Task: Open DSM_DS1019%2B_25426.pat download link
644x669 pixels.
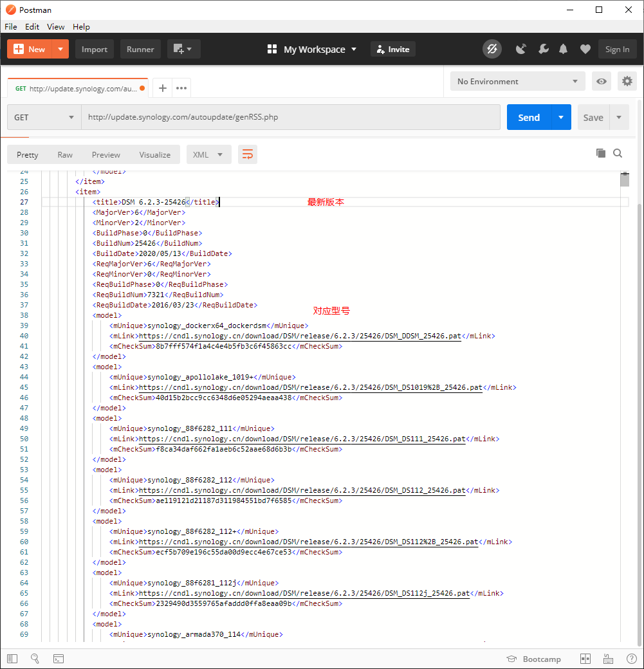Action: tap(311, 387)
